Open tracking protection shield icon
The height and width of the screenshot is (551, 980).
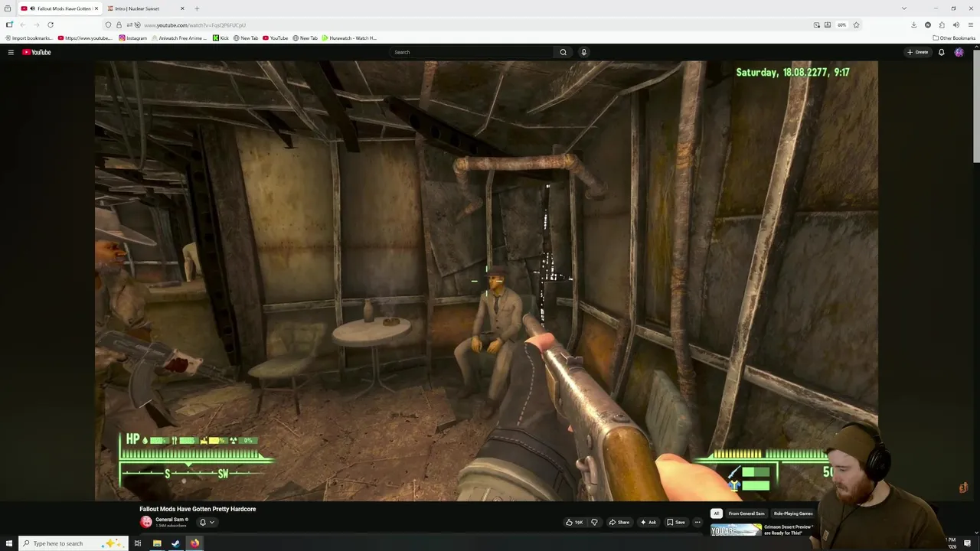(109, 24)
